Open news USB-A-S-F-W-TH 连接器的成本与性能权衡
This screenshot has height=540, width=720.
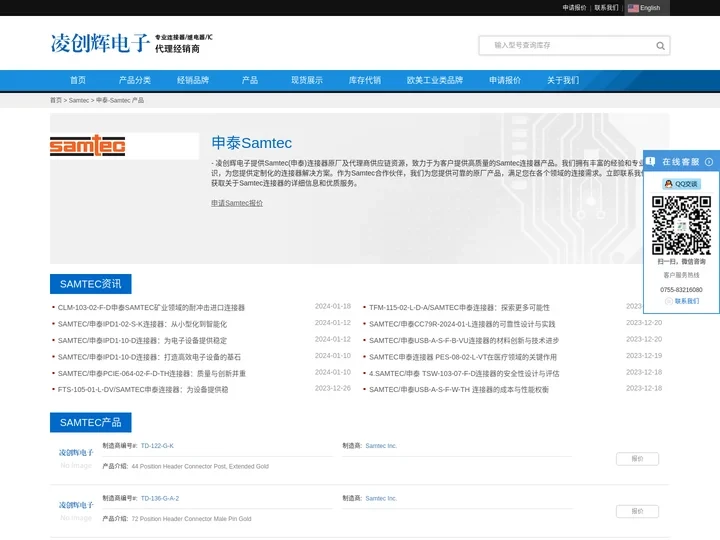(459, 390)
